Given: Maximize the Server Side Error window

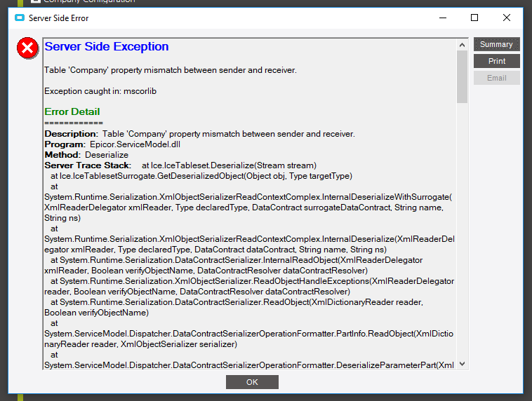Looking at the screenshot, I should pos(474,18).
